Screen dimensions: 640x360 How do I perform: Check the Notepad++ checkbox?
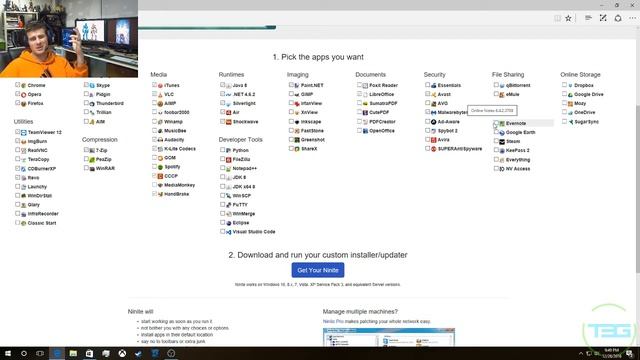tap(222, 168)
